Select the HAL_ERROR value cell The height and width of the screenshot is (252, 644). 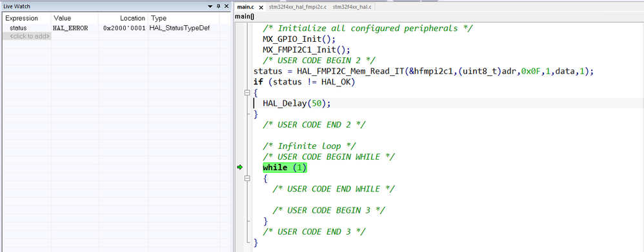pyautogui.click(x=70, y=28)
